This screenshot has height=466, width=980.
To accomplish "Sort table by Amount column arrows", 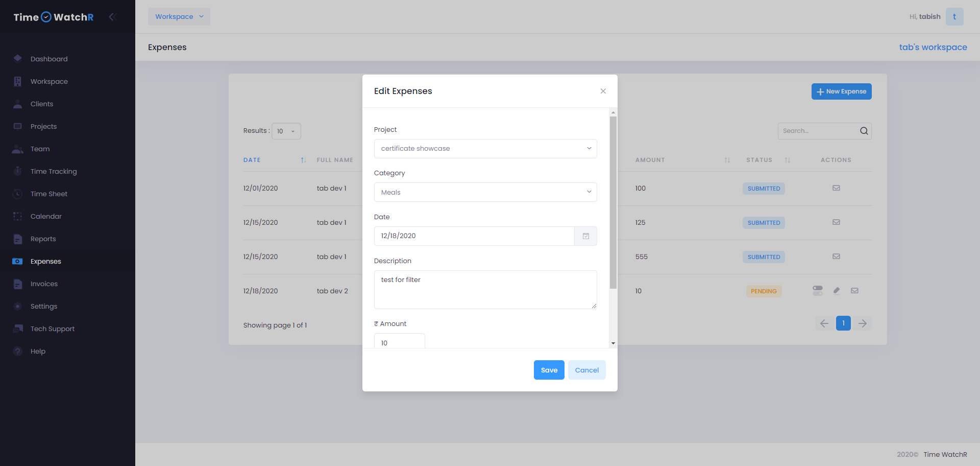I will tap(727, 160).
